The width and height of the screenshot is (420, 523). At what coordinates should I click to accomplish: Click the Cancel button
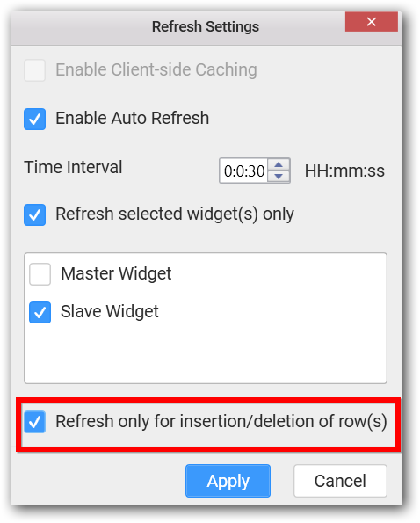tap(340, 481)
